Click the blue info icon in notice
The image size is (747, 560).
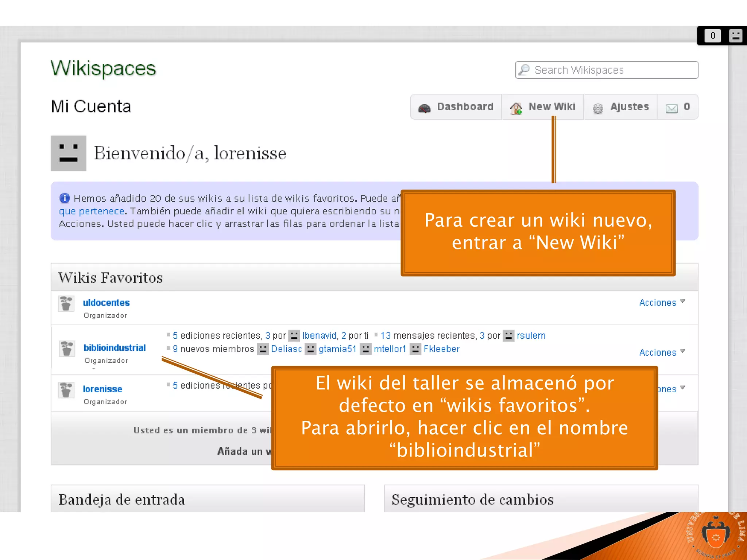pos(65,198)
